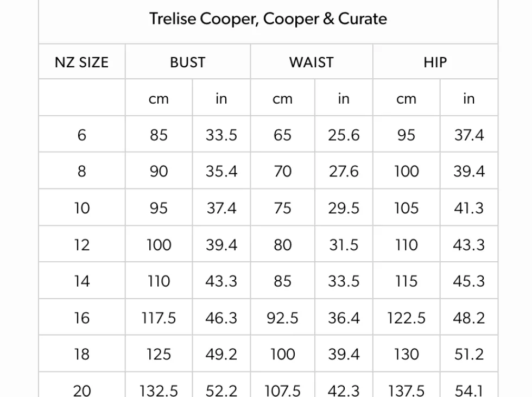
Task: Select the size 14 hip inches value 45.3
Action: click(x=468, y=281)
